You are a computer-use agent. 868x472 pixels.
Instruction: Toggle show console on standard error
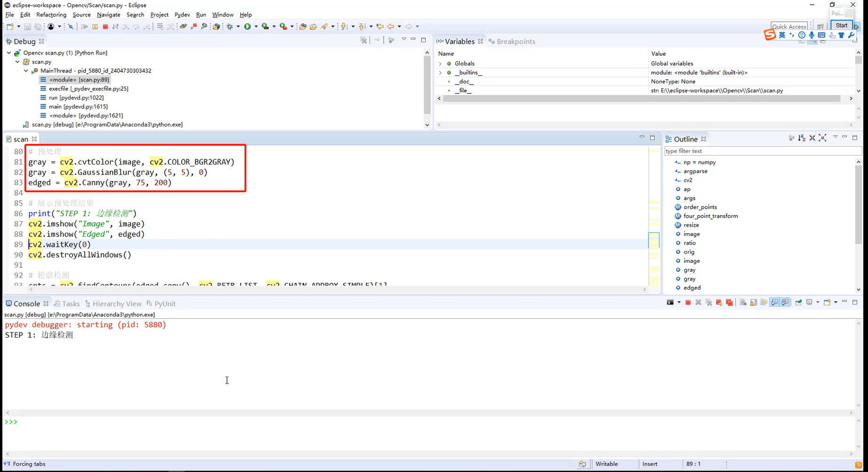tap(785, 302)
